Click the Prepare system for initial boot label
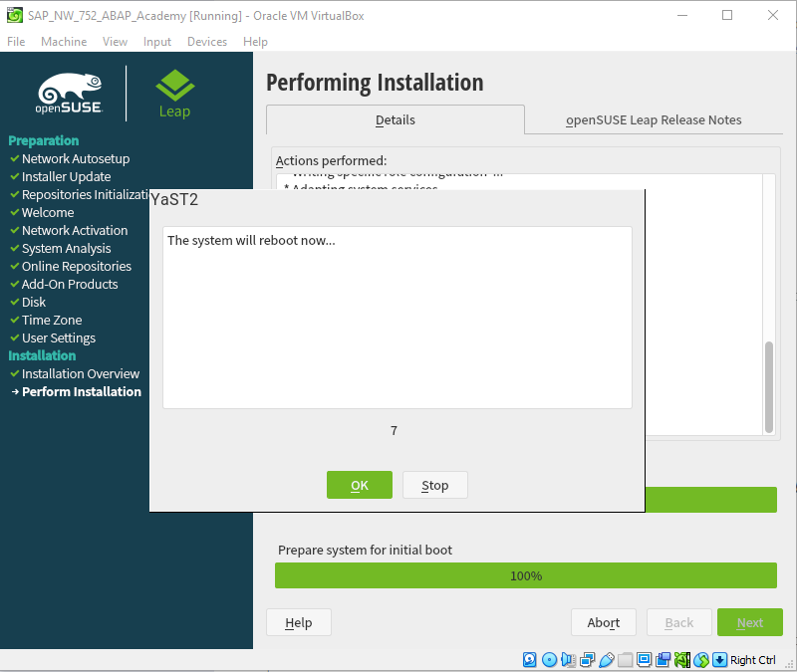797x672 pixels. coord(365,551)
